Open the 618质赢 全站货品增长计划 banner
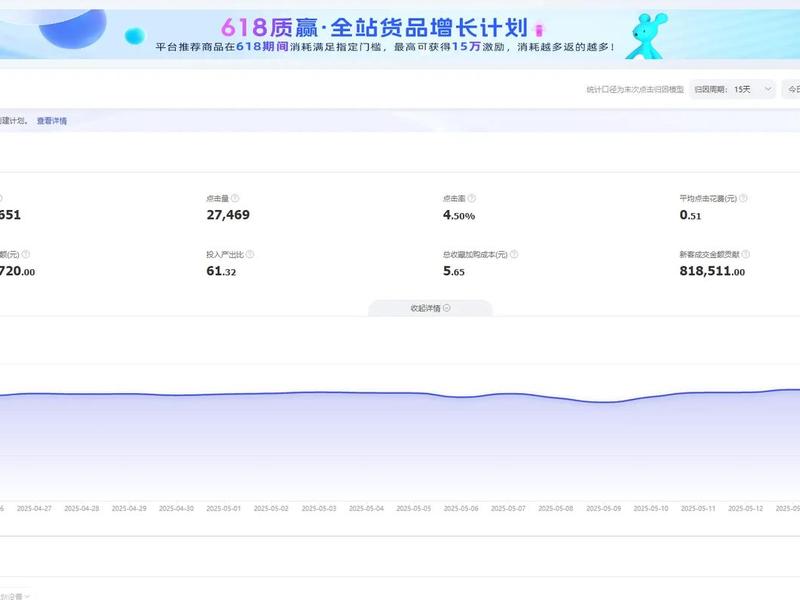800x600 pixels. click(x=400, y=34)
